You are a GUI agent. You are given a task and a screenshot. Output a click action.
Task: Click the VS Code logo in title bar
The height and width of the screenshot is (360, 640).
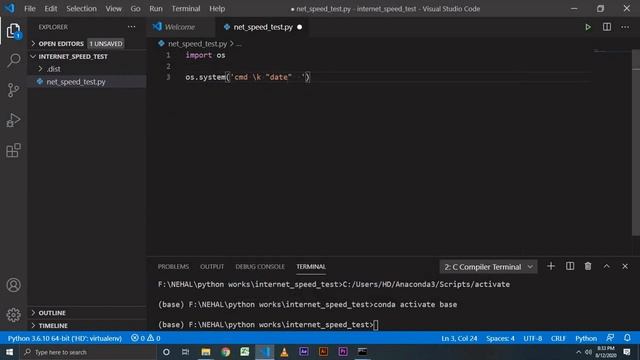click(x=9, y=8)
